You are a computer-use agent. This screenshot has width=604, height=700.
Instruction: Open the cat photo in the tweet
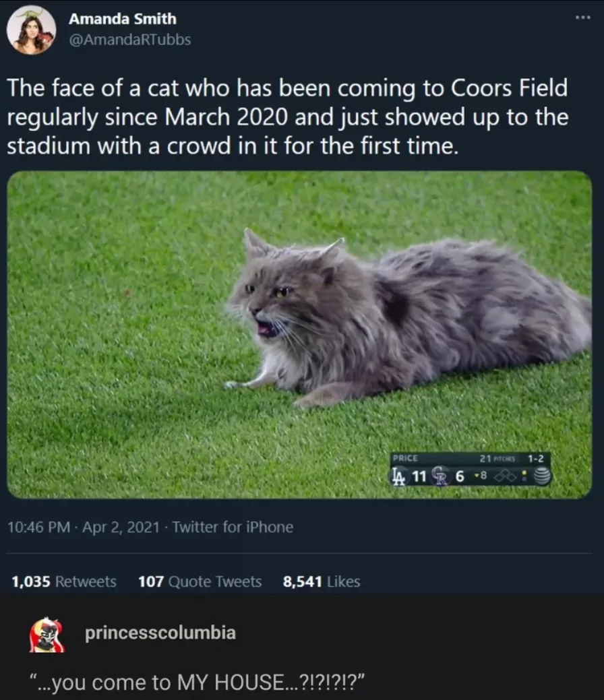(300, 335)
